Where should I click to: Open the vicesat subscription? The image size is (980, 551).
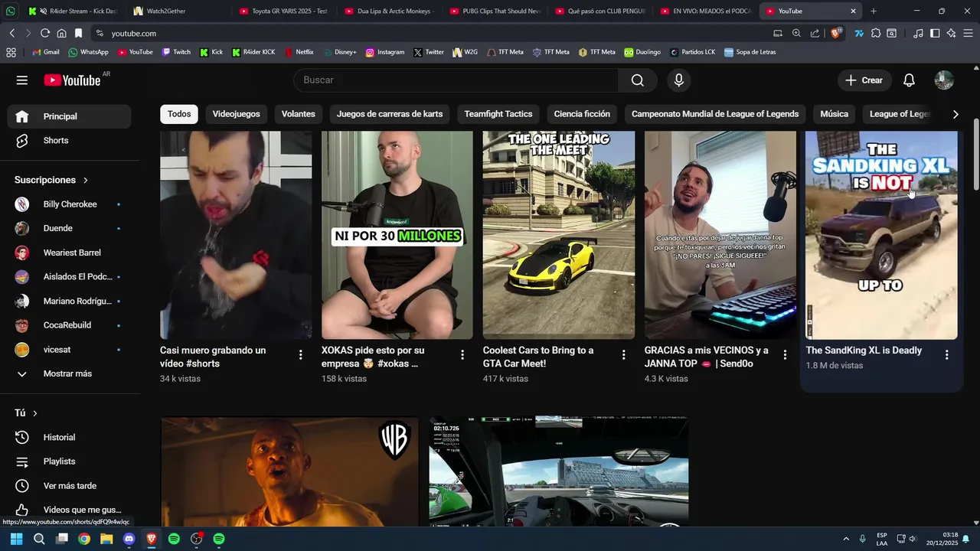pyautogui.click(x=69, y=350)
